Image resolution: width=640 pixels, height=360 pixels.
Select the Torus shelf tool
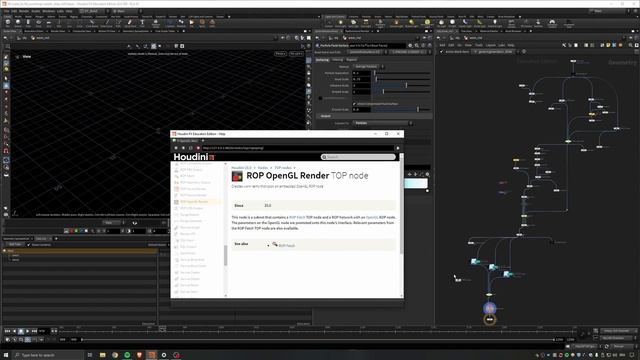pyautogui.click(x=38, y=23)
